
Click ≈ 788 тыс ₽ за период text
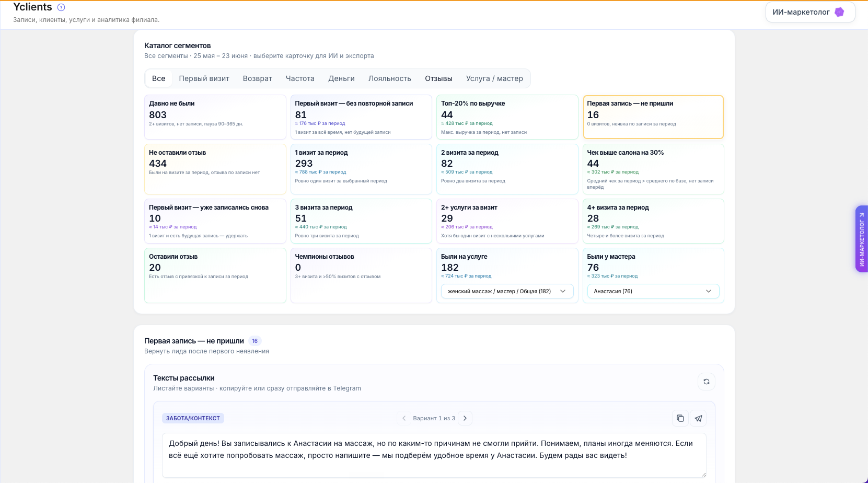point(321,172)
